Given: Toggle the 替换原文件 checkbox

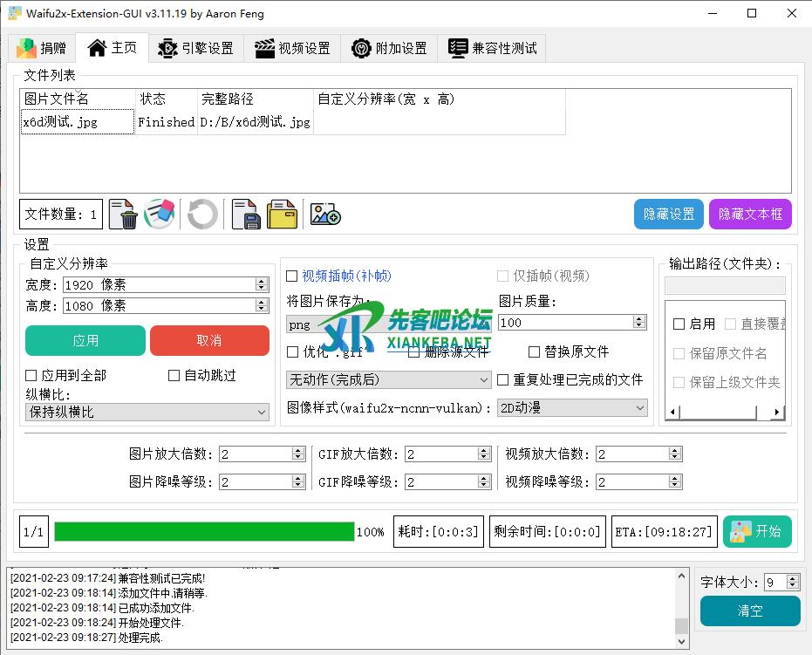Looking at the screenshot, I should (x=535, y=351).
